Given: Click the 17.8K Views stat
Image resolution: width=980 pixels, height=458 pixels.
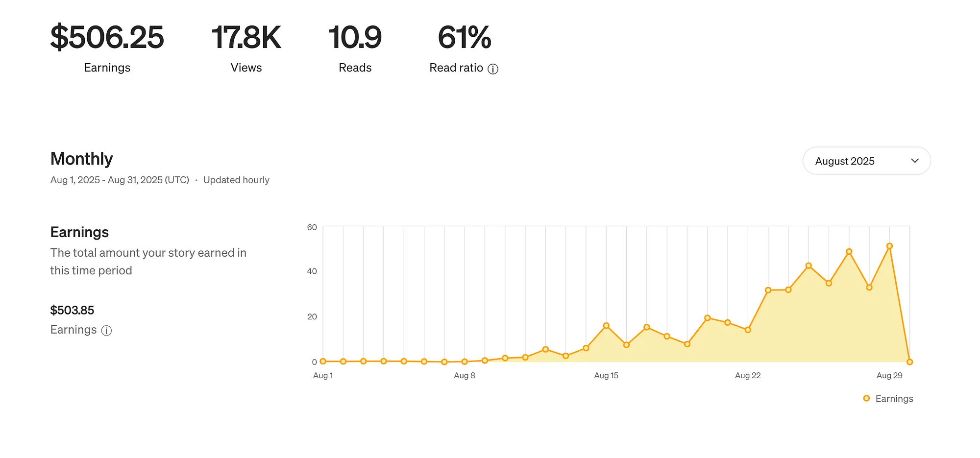Looking at the screenshot, I should (x=246, y=48).
